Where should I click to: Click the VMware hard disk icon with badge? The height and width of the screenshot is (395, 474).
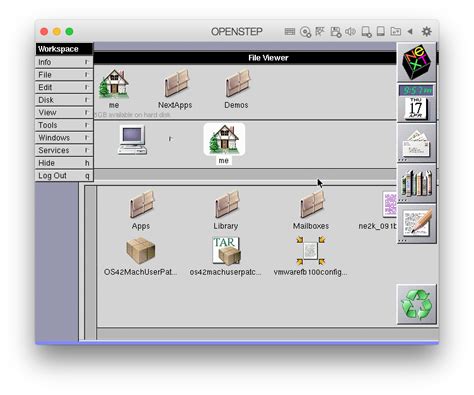pyautogui.click(x=366, y=32)
